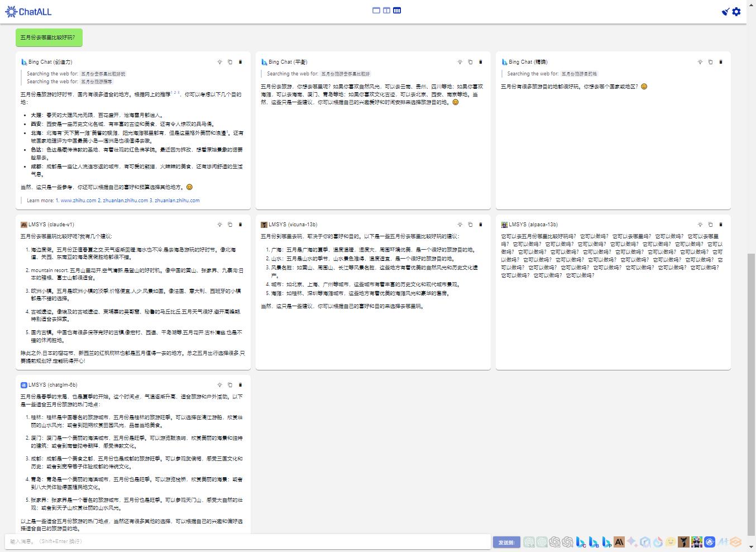Toggle the Vicuna bot in bottom bar
The image size is (756, 552).
(x=684, y=542)
